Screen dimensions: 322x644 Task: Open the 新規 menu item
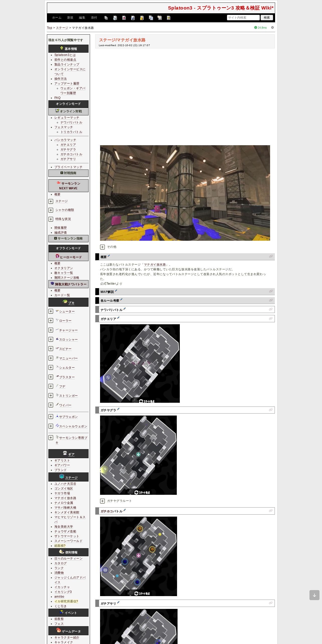70,18
